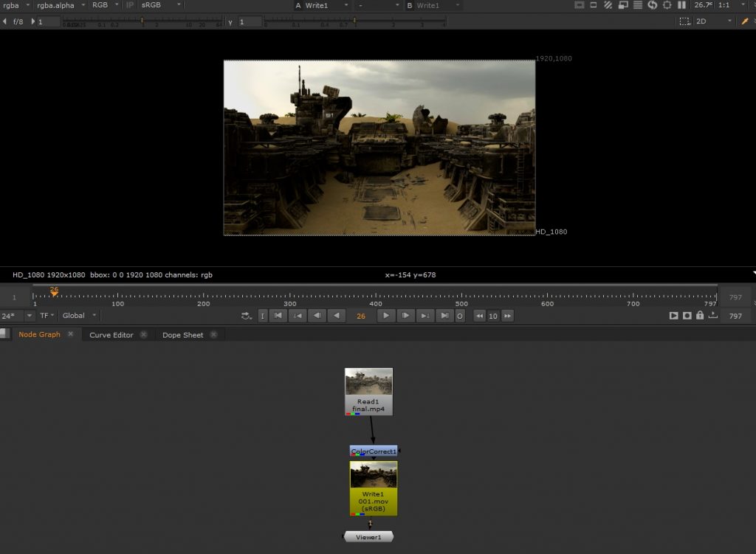The width and height of the screenshot is (756, 554).
Task: Toggle the horizontal scanlines icon
Action: coord(637,5)
